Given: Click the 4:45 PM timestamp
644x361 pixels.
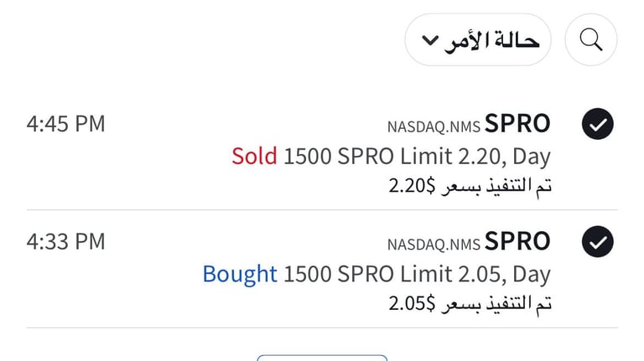Looking at the screenshot, I should pos(66,124).
